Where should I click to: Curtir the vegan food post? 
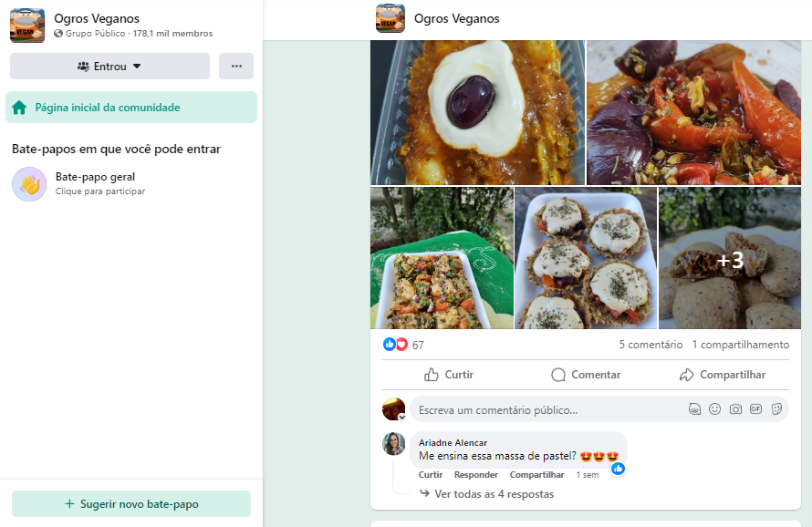(448, 374)
